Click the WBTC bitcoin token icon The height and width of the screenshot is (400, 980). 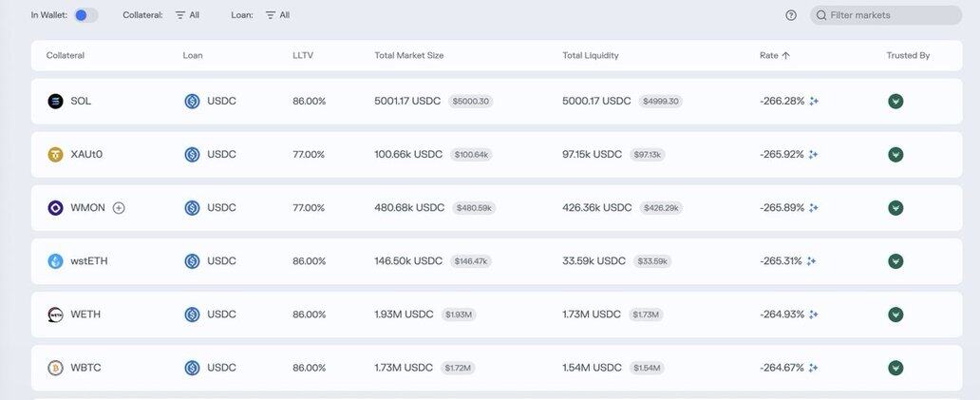[x=55, y=368]
